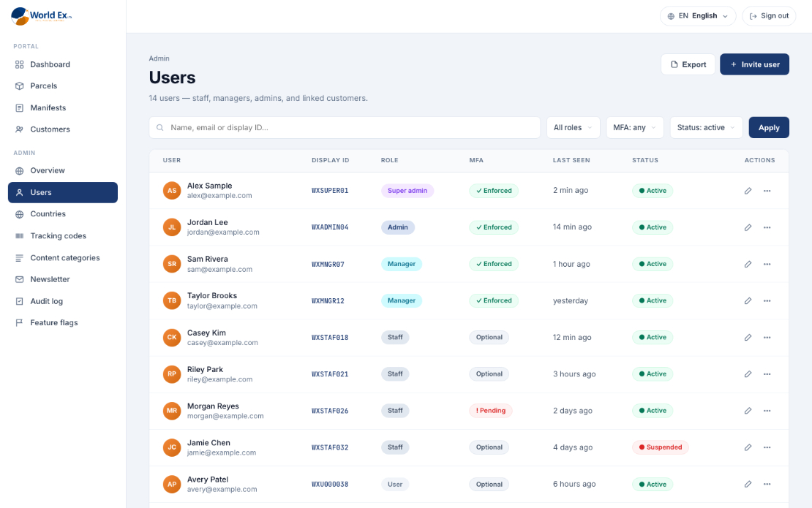Image resolution: width=812 pixels, height=508 pixels.
Task: Click the WXU000038 display ID
Action: [330, 485]
